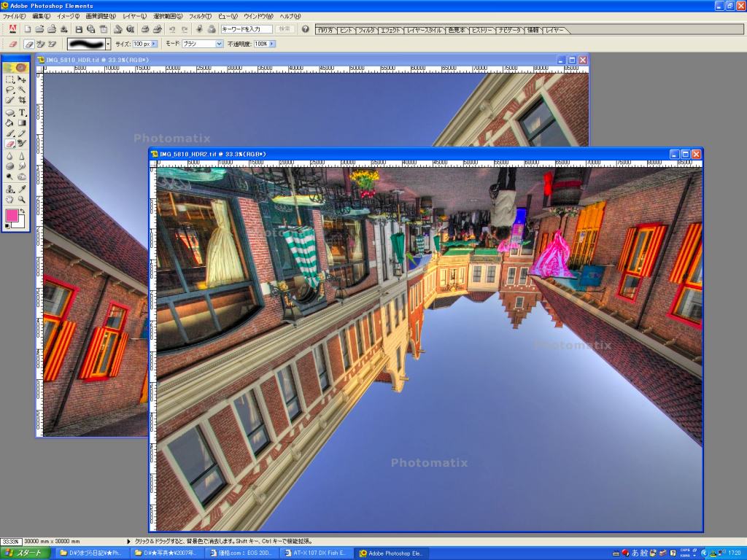Select the Sharpen tool
Viewport: 747px width, 560px height.
[22, 156]
